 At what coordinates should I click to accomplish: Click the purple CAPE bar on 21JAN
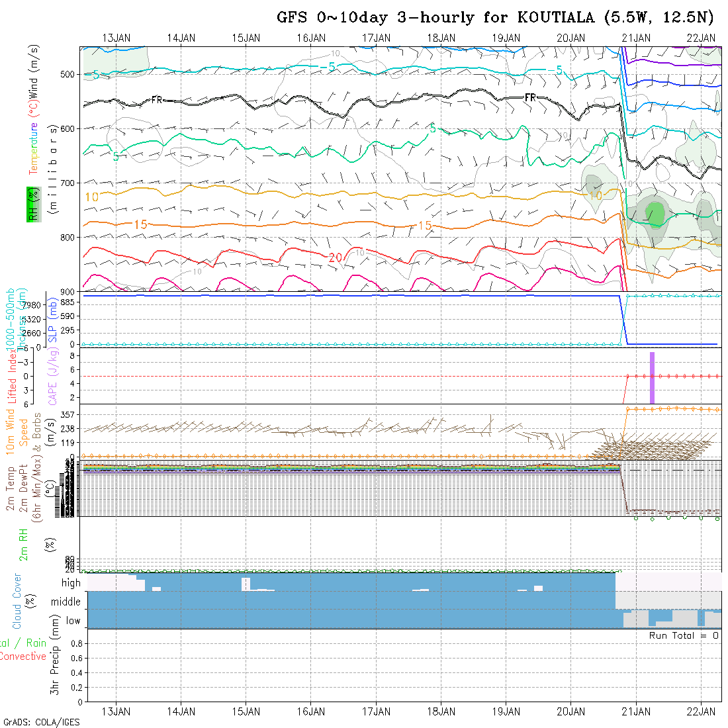point(652,377)
